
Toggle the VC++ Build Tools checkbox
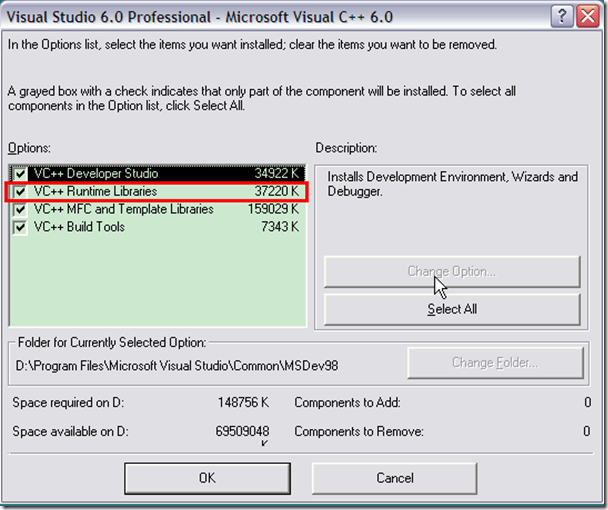click(20, 227)
